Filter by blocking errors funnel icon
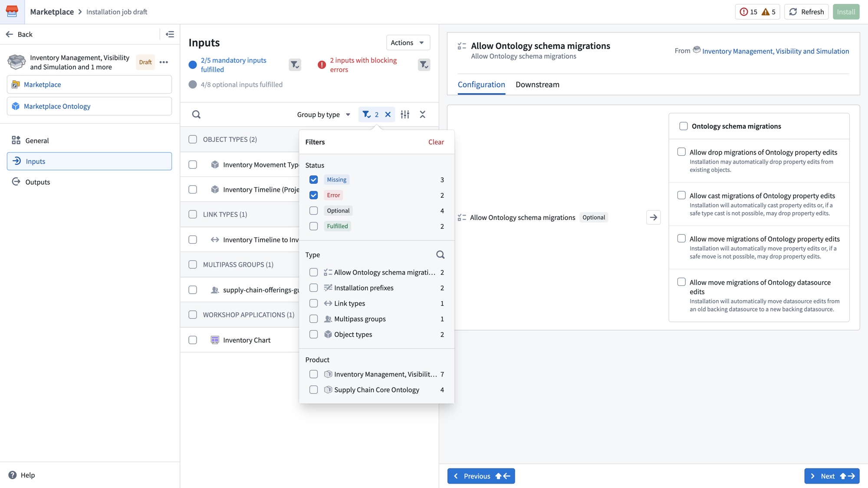Viewport: 868px width, 488px height. [424, 65]
